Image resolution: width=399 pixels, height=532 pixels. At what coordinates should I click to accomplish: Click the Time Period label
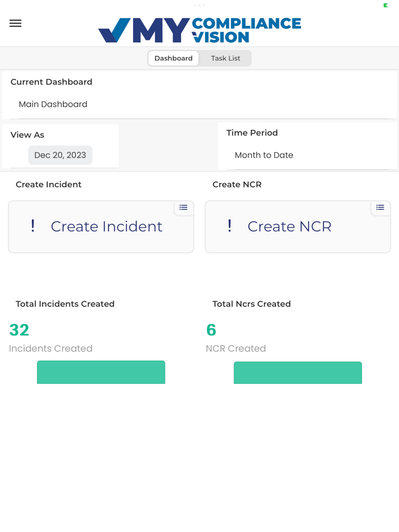(252, 133)
